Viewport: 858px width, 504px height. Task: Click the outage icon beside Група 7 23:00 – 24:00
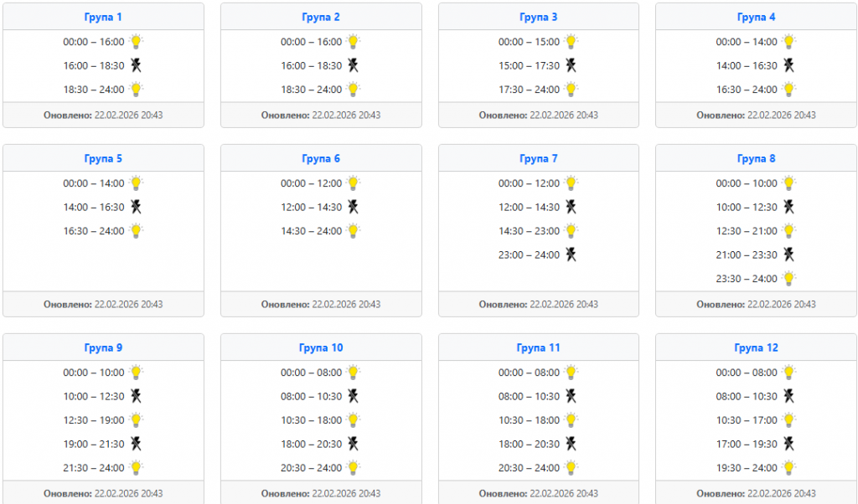click(571, 255)
